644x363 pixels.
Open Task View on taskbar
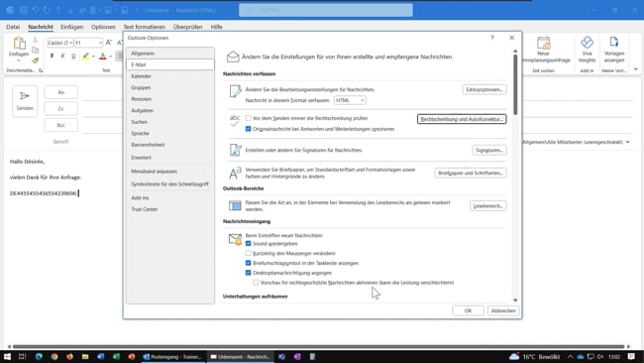coord(22,356)
